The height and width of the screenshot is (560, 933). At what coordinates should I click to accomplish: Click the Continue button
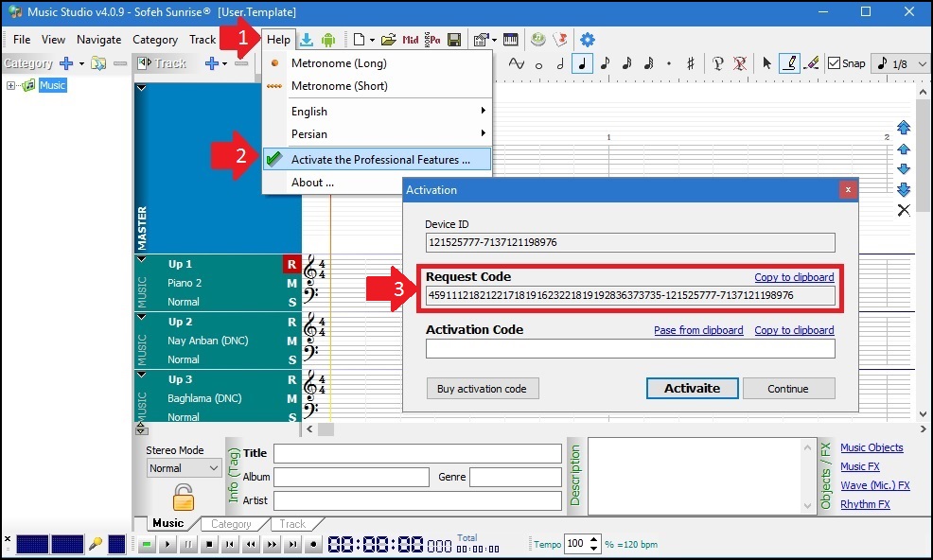tap(788, 389)
